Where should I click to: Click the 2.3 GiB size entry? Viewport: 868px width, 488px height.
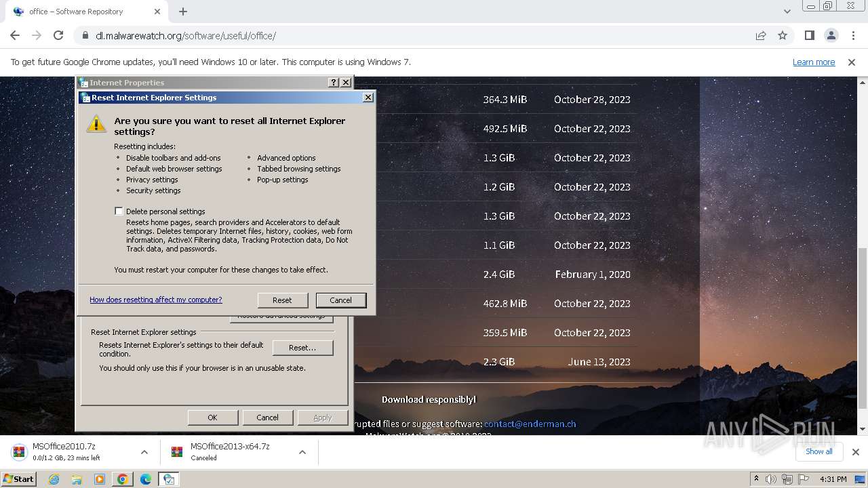[x=499, y=362]
